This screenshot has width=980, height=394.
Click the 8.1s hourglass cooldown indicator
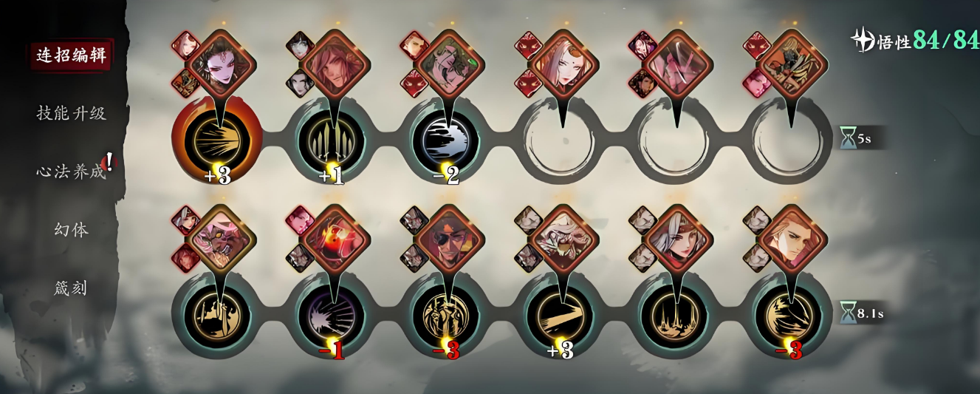(861, 313)
